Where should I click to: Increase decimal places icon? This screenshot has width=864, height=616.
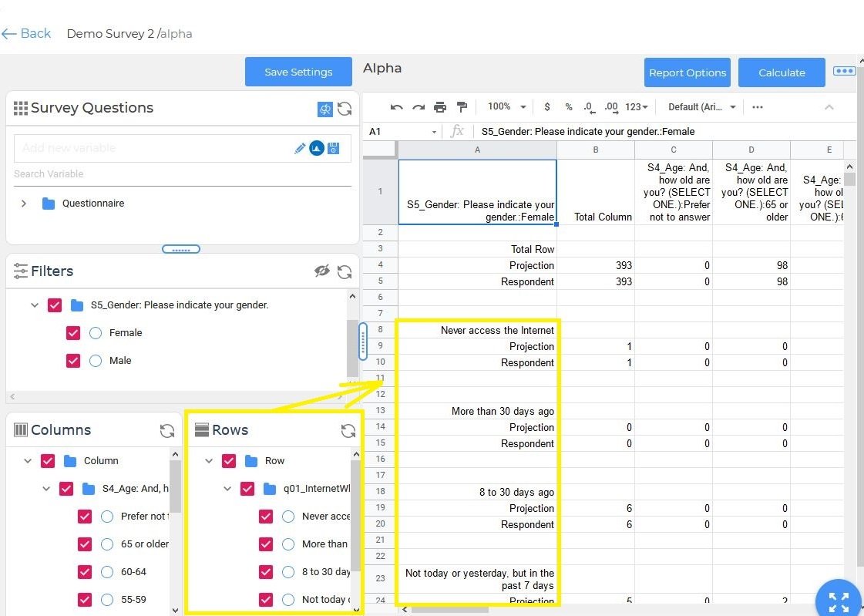tap(611, 107)
